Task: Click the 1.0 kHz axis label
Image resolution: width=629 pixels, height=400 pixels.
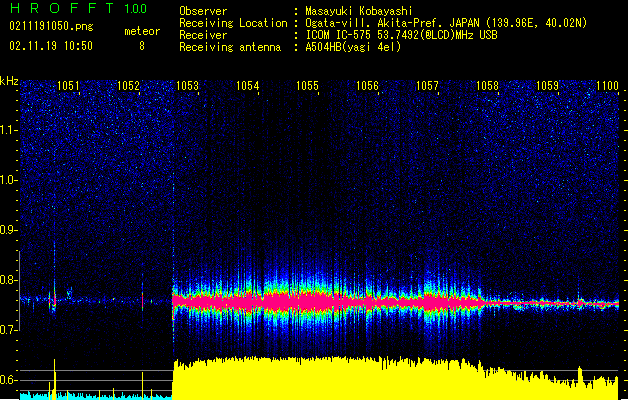Action: coord(9,180)
